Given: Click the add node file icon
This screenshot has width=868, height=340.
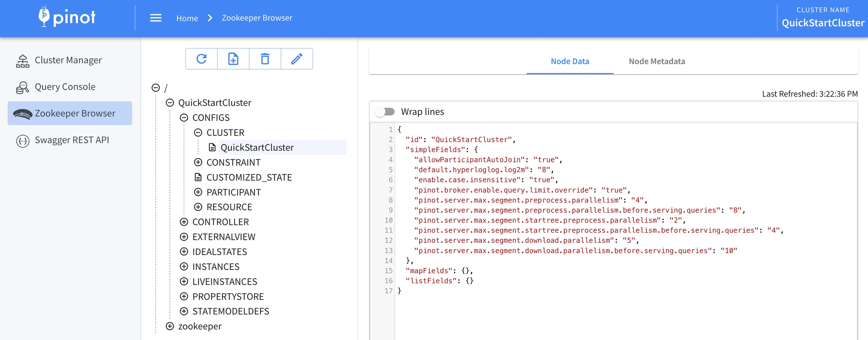Looking at the screenshot, I should [x=233, y=59].
